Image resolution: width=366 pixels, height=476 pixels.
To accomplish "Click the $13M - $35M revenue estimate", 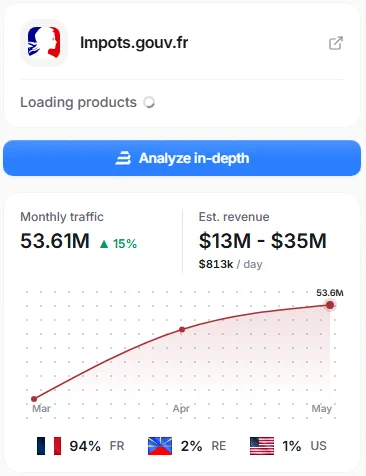I will pyautogui.click(x=263, y=241).
